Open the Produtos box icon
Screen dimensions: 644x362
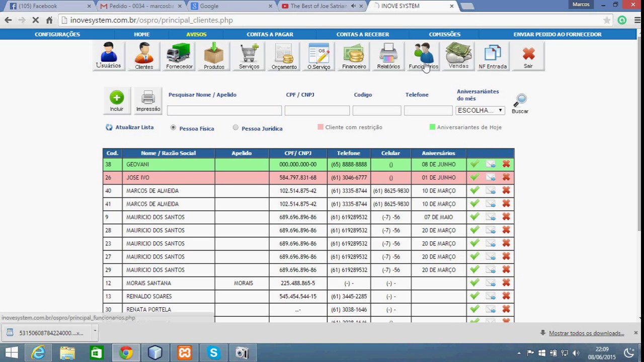[x=214, y=56]
